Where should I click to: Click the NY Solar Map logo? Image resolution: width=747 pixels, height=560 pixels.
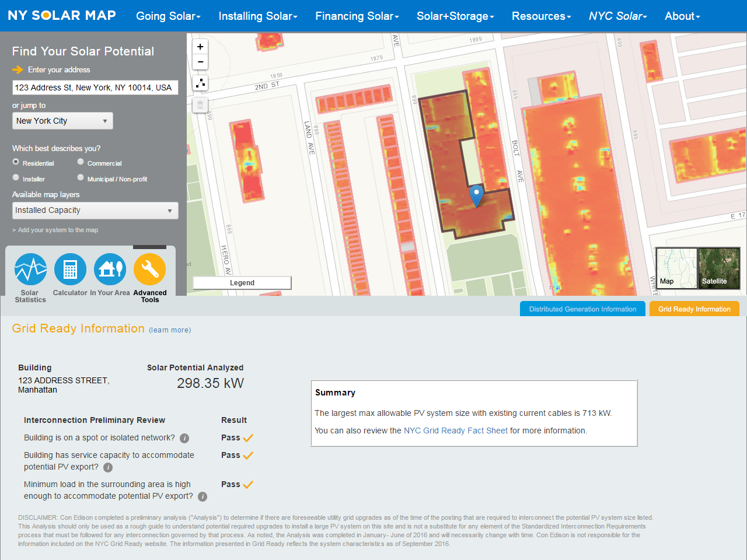62,15
